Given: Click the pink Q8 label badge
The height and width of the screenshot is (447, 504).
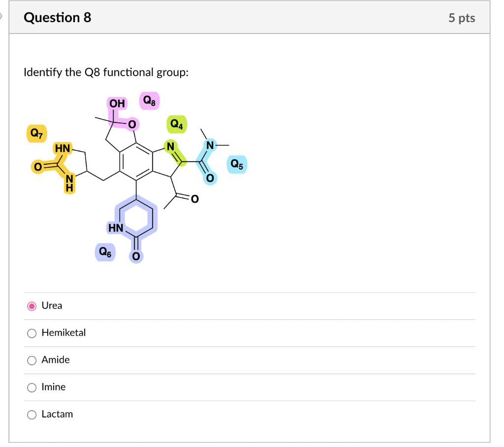Looking at the screenshot, I should (149, 100).
